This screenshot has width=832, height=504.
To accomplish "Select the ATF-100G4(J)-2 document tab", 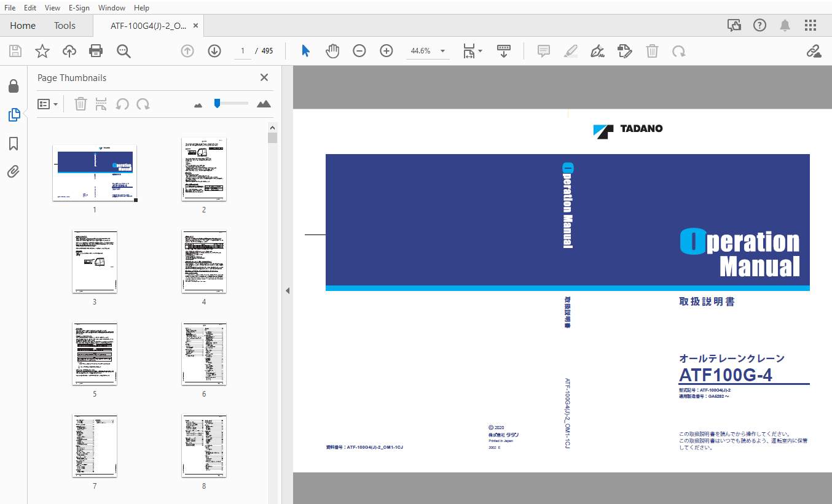I will (x=148, y=26).
